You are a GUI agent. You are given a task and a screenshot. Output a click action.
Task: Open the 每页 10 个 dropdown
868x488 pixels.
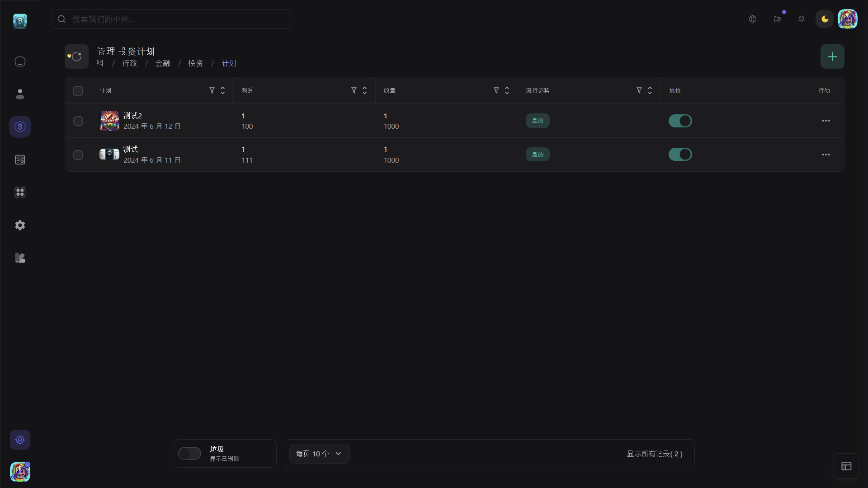[319, 454]
